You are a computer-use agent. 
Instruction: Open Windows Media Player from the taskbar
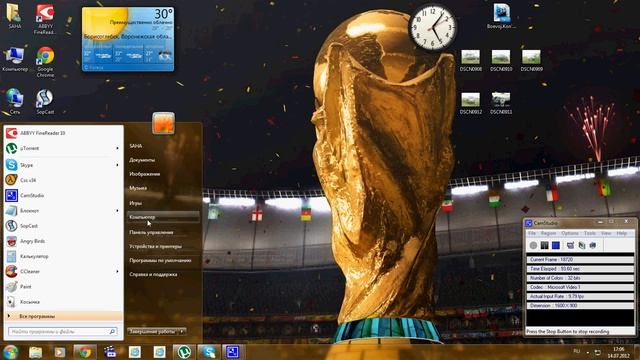[60, 352]
